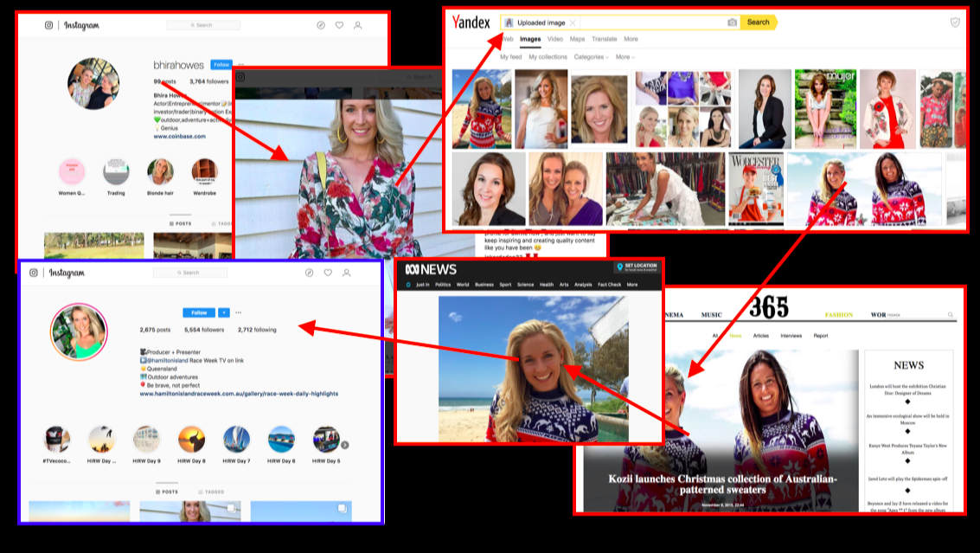Open the Sport section on ABC News
The width and height of the screenshot is (980, 553).
pos(505,285)
